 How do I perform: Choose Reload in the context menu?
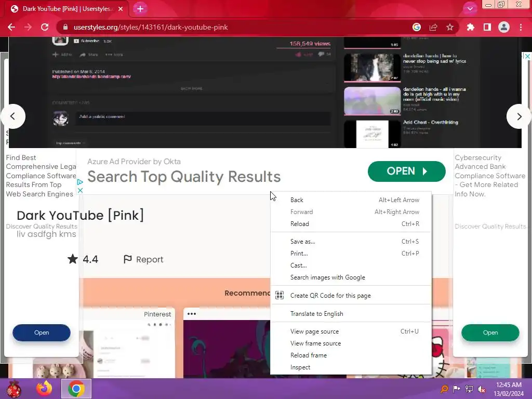(x=351, y=224)
